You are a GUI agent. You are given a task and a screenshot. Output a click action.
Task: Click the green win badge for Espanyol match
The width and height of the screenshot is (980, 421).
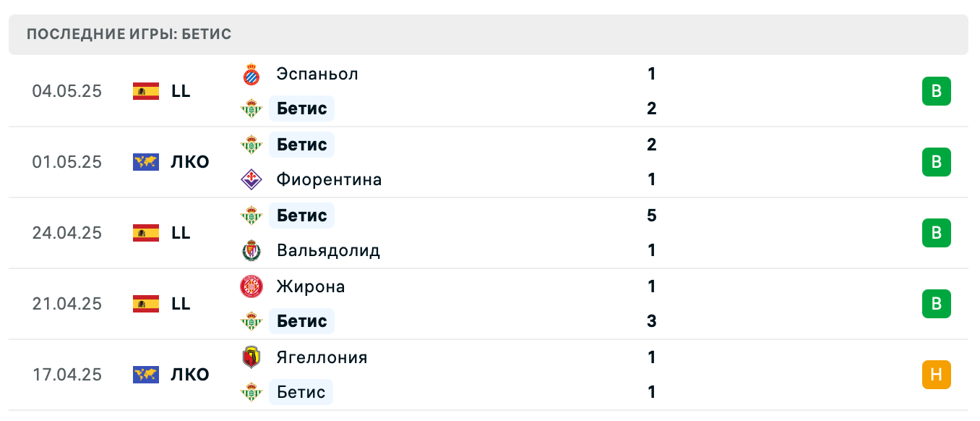click(936, 91)
